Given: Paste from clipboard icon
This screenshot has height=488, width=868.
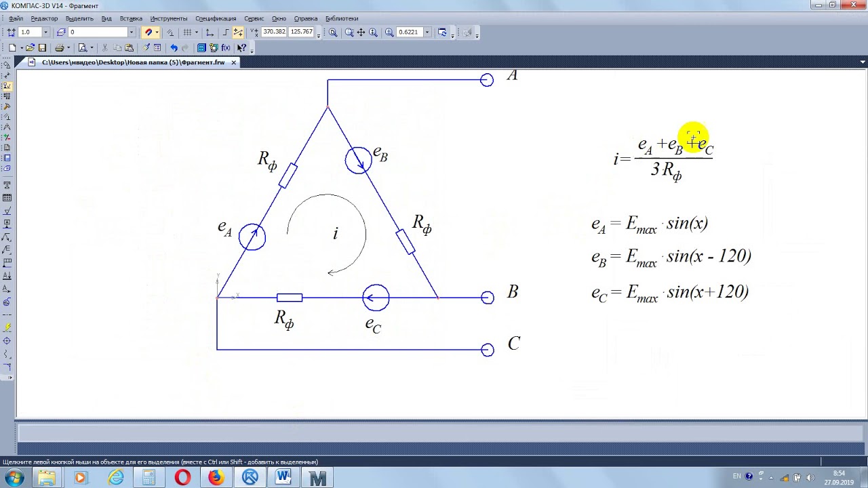Looking at the screenshot, I should [x=129, y=48].
